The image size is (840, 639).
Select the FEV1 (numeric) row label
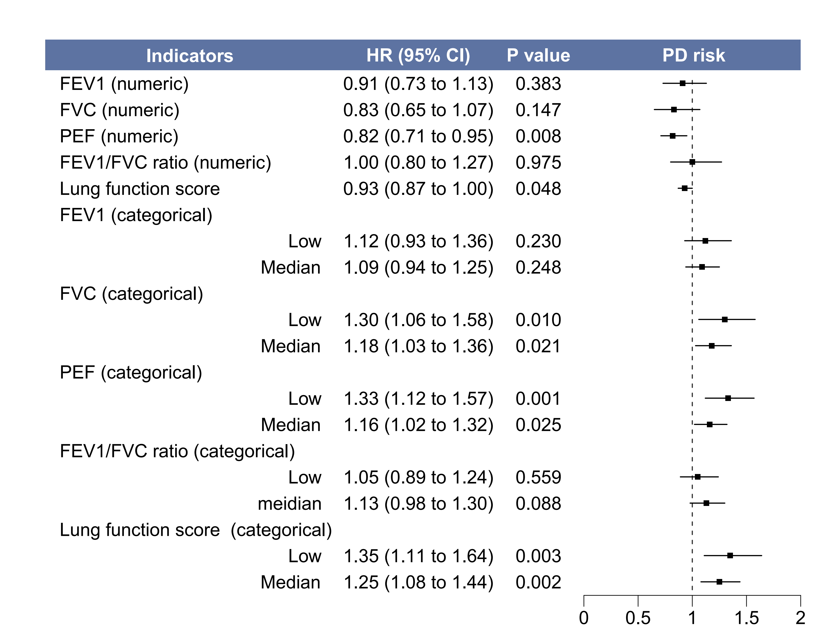(124, 84)
